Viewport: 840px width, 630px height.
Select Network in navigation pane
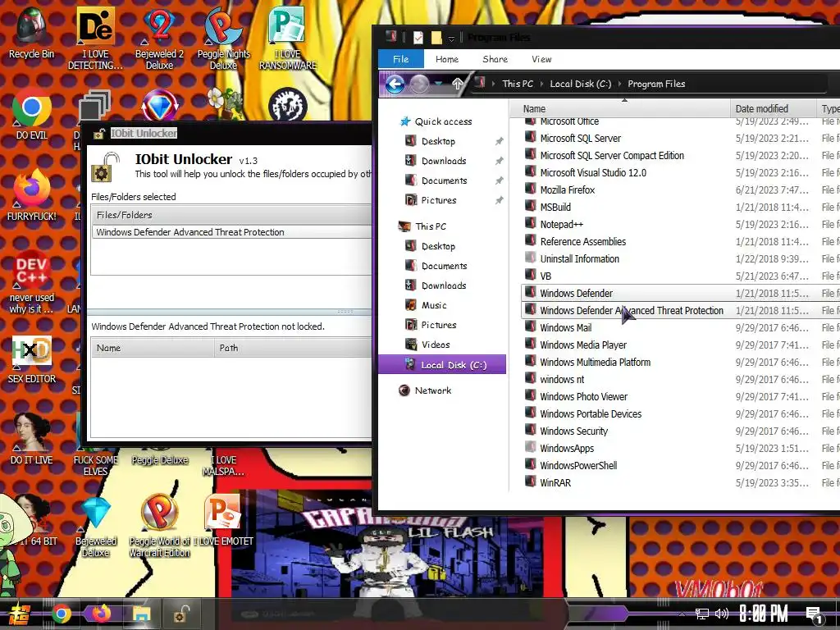[433, 390]
